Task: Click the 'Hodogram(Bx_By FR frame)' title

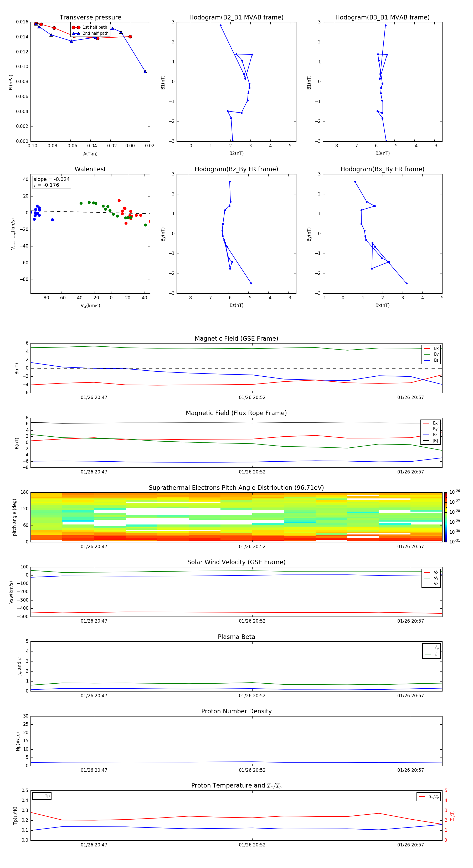Action: point(382,169)
